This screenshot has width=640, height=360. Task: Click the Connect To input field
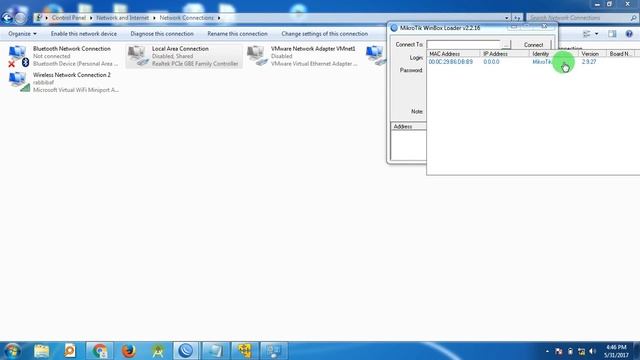[x=464, y=44]
